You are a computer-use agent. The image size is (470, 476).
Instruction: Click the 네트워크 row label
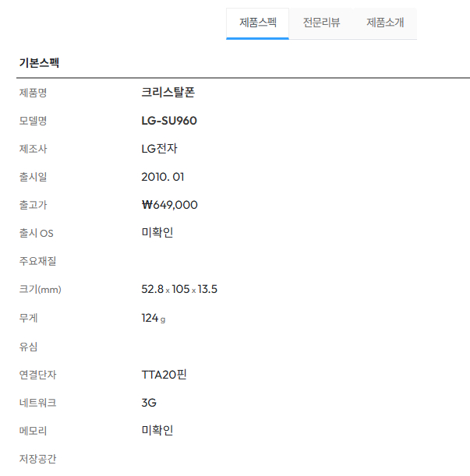(37, 403)
